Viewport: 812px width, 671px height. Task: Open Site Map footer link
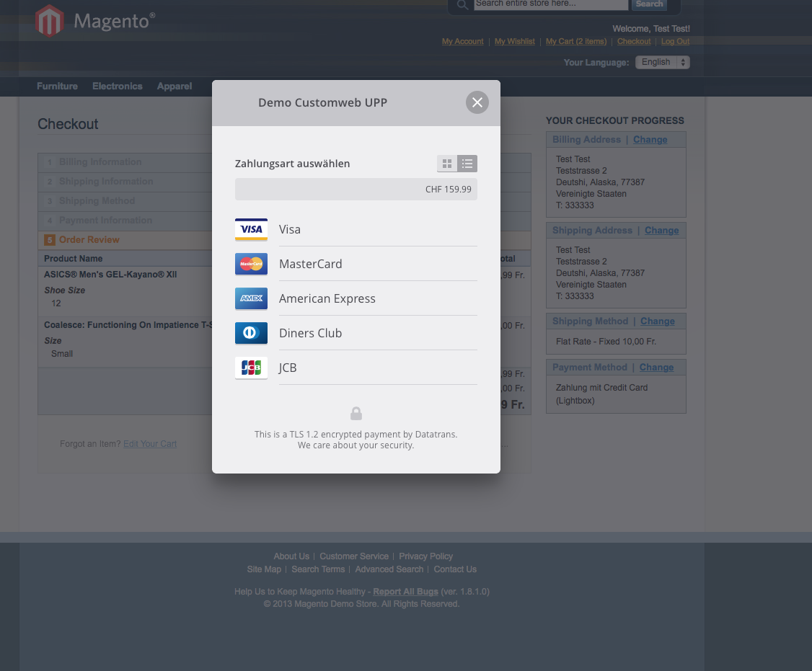(264, 569)
